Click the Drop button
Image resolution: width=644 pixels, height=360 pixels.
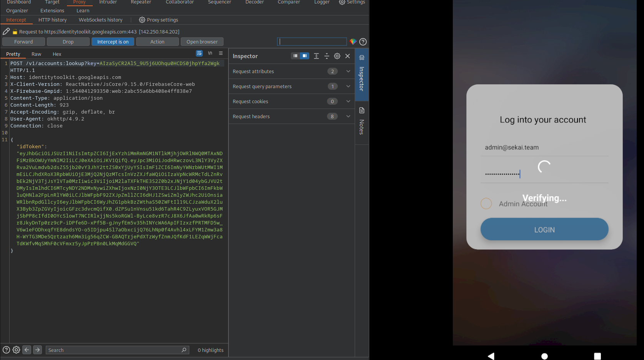68,42
